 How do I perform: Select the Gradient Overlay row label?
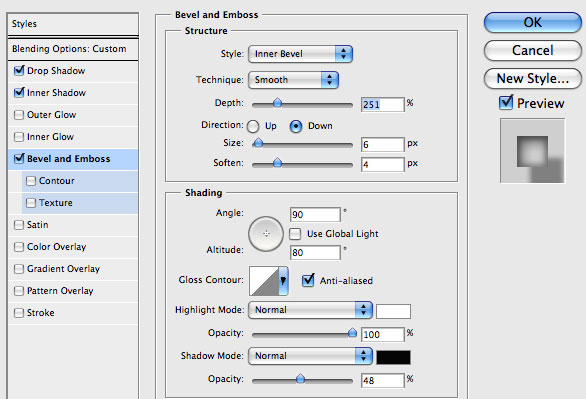[63, 269]
